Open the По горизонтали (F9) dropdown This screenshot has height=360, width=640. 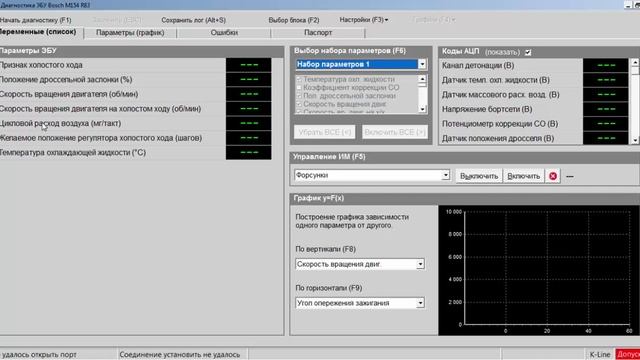420,303
